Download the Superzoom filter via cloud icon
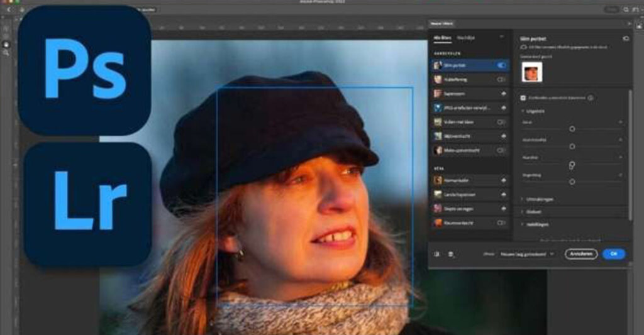The width and height of the screenshot is (644, 335). coord(503,94)
